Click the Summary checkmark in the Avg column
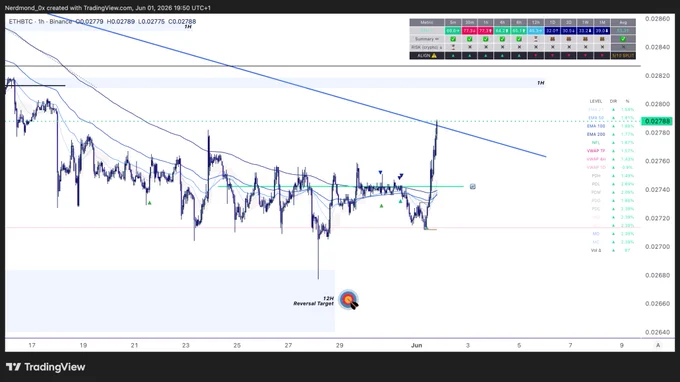This screenshot has width=680, height=382. coord(623,39)
